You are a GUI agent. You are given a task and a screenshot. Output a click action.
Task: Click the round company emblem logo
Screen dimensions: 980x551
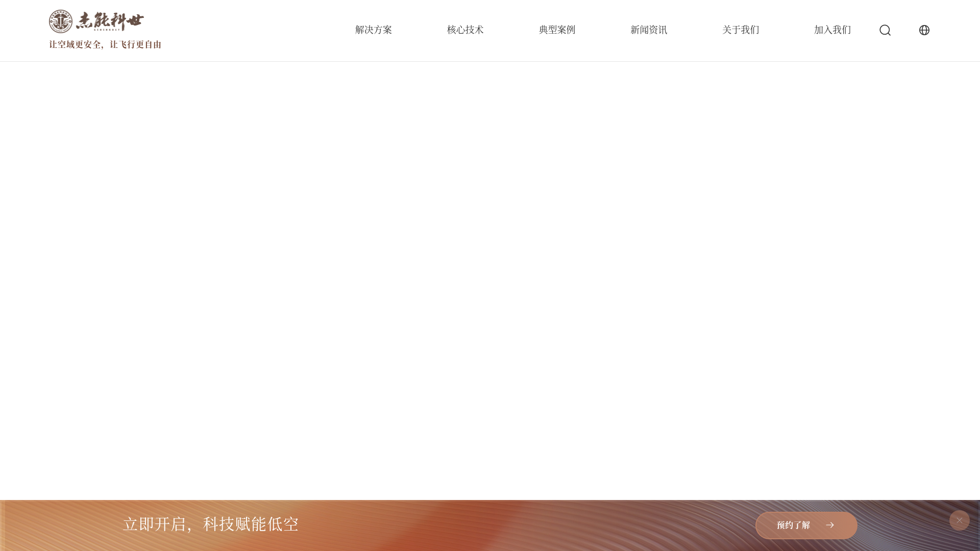pyautogui.click(x=61, y=21)
